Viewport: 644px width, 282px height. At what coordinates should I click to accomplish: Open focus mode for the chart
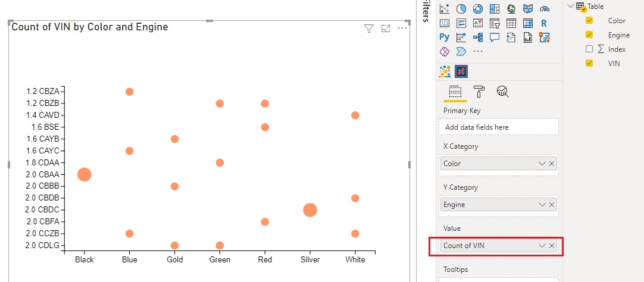385,29
